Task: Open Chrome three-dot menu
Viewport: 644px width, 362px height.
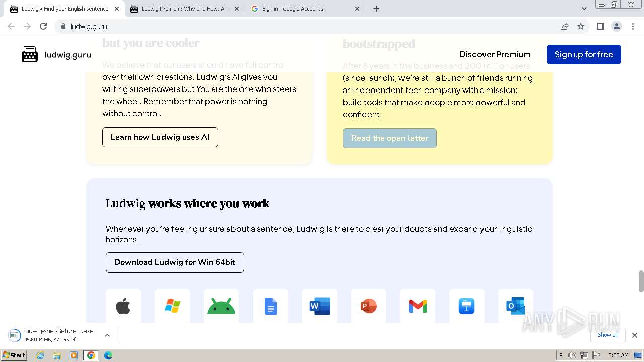Action: tap(633, 26)
